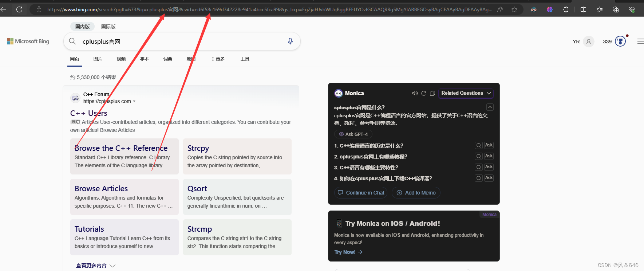Click the C++ Forum site favicon
644x271 pixels.
point(75,98)
